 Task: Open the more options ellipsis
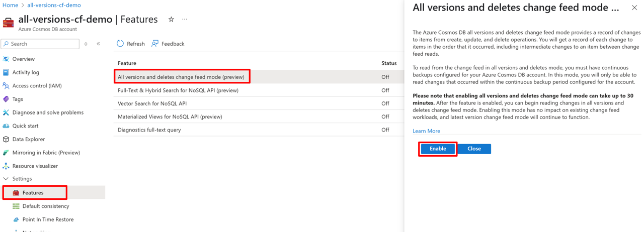(x=185, y=20)
